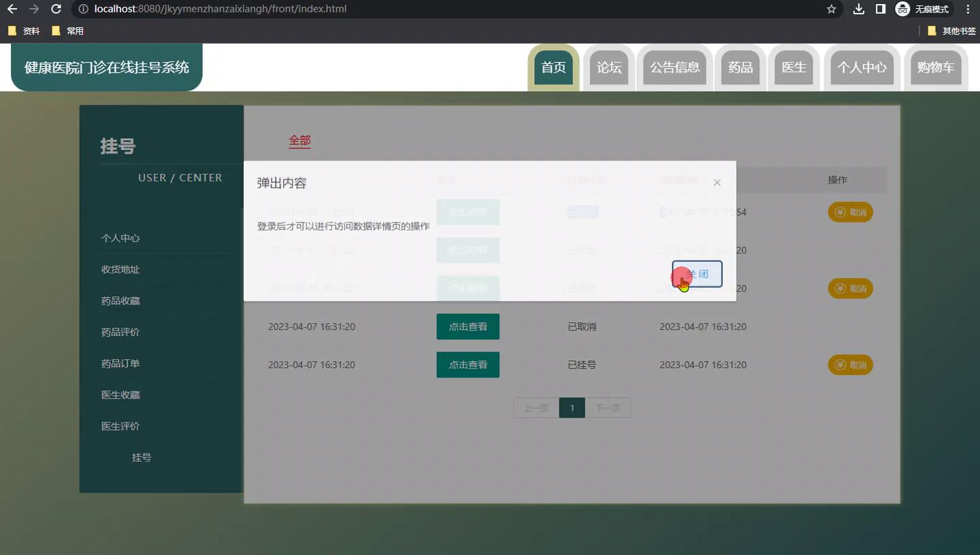
Task: Select 药品订单 in the sidebar
Action: (120, 363)
